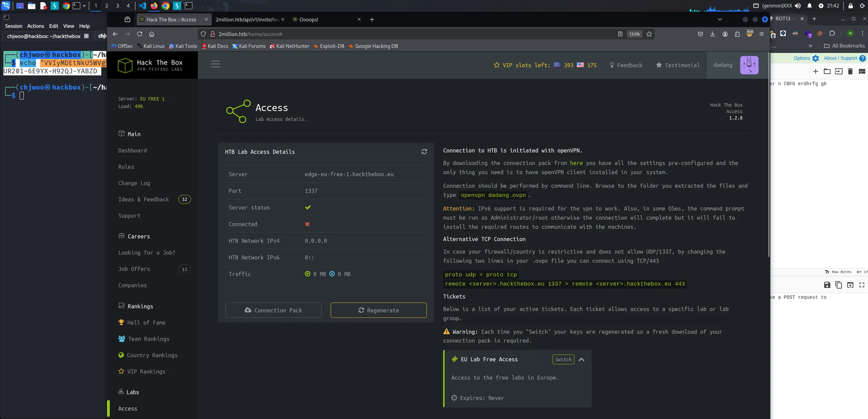Open Firefox downloads icon
This screenshot has width=868, height=419.
pos(712,34)
